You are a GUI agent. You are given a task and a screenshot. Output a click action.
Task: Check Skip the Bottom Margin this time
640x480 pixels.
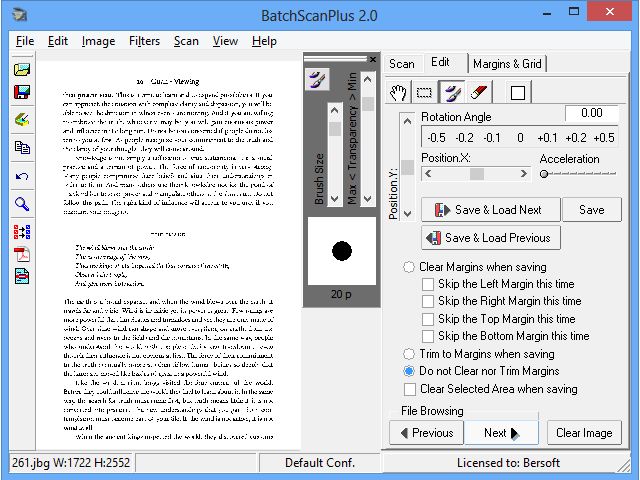click(428, 336)
